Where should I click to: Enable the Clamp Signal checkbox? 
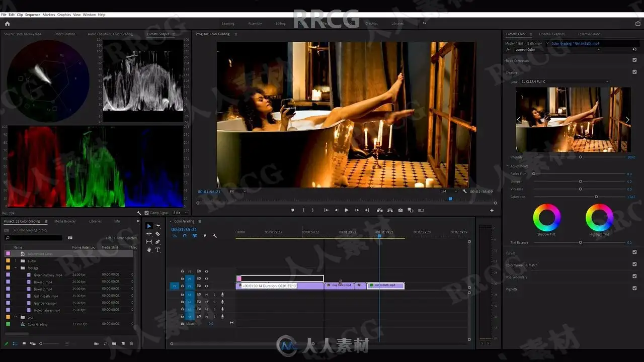(146, 213)
